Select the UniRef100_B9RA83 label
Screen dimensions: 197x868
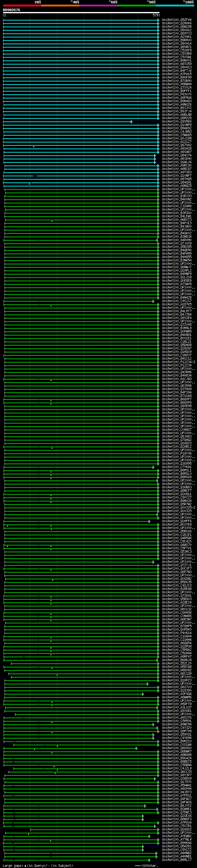(x=177, y=101)
